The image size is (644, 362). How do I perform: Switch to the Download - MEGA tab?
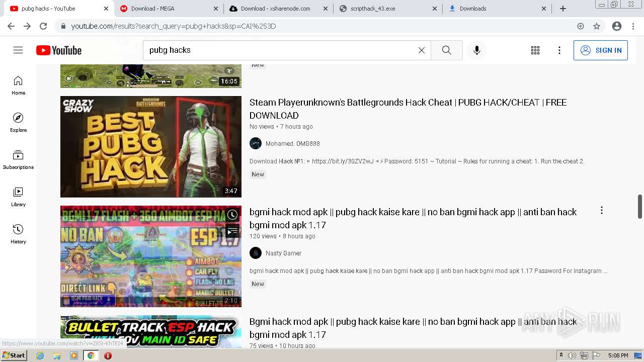(x=168, y=9)
